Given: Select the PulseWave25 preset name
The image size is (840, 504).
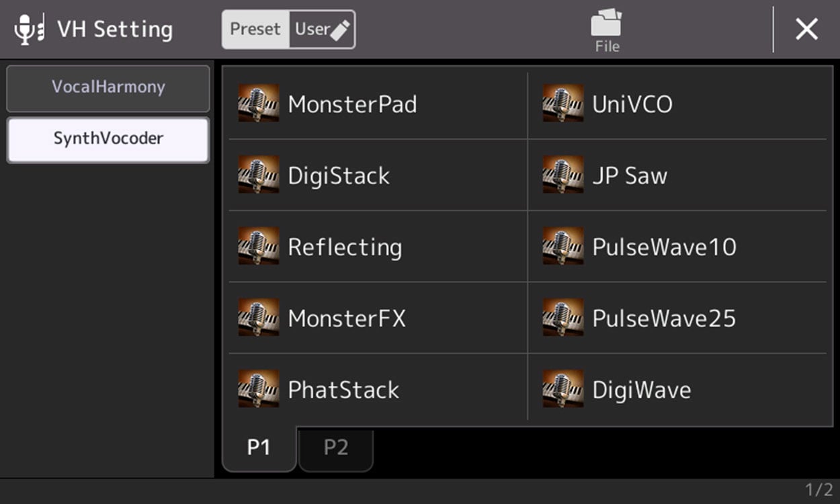Looking at the screenshot, I should (x=664, y=318).
